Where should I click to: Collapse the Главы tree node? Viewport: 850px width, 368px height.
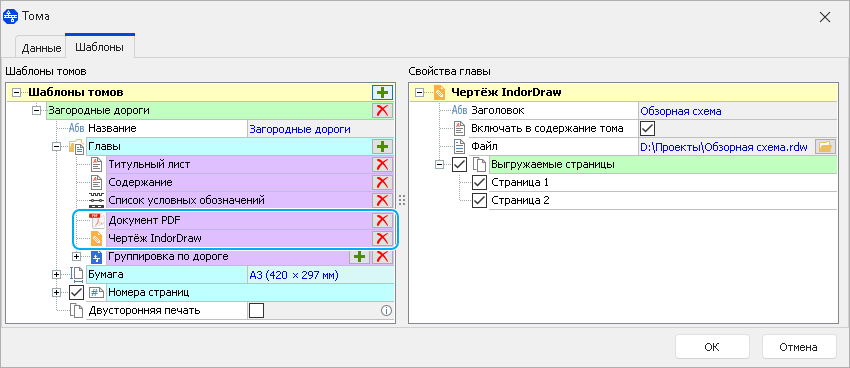tap(56, 146)
